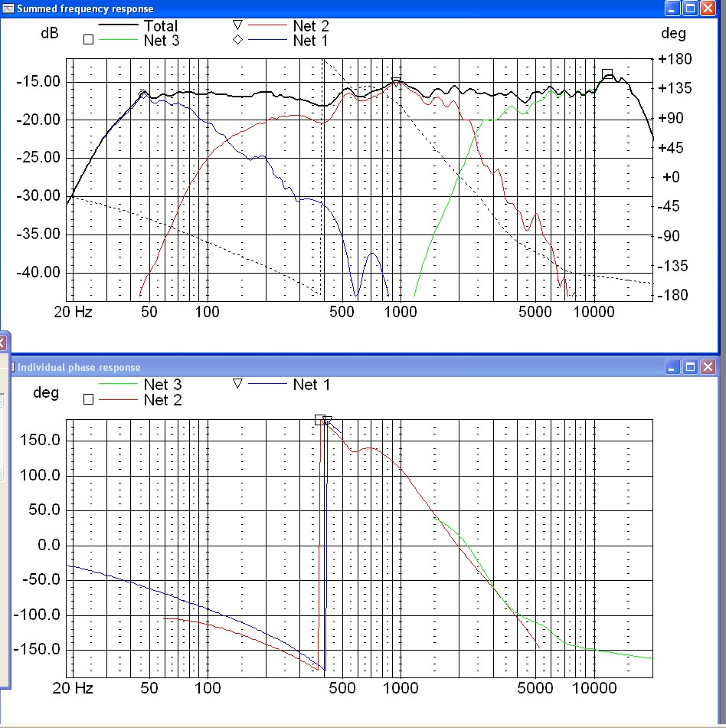Click the triangle marker icon beside Net 1 in phase legend
726x728 pixels.
(x=237, y=383)
